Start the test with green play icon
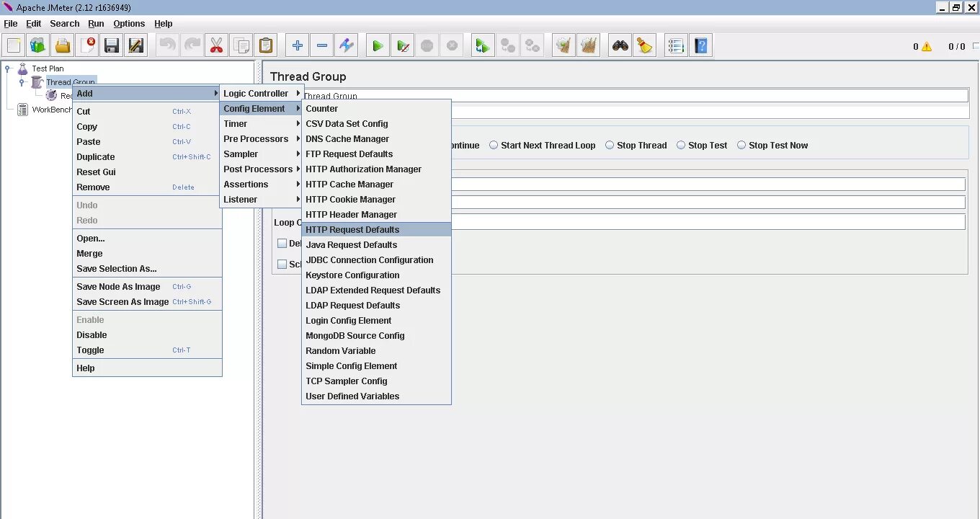 [x=378, y=46]
